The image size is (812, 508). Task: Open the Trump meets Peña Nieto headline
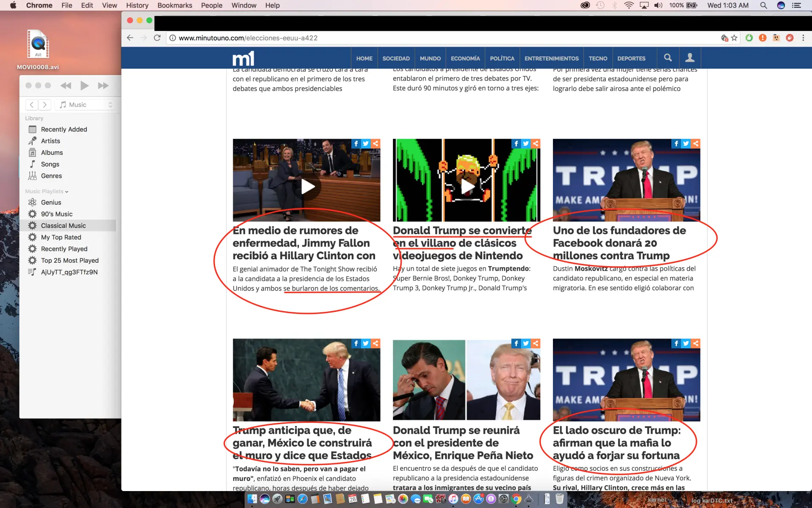(463, 443)
